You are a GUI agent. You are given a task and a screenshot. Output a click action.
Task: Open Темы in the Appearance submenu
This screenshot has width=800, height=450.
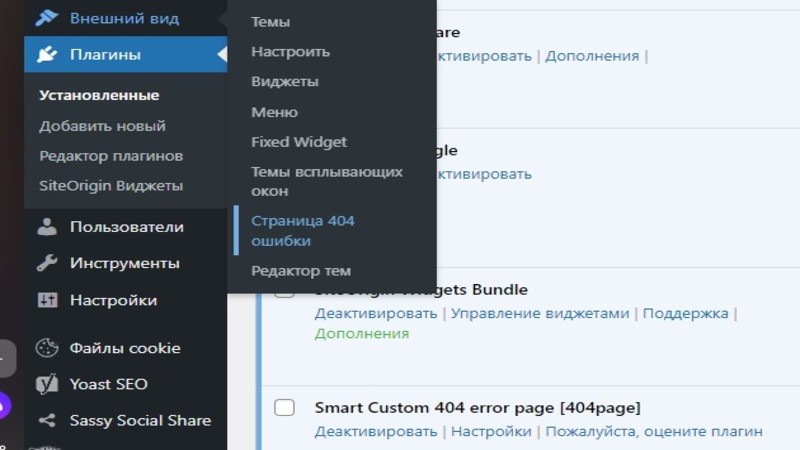[x=270, y=22]
